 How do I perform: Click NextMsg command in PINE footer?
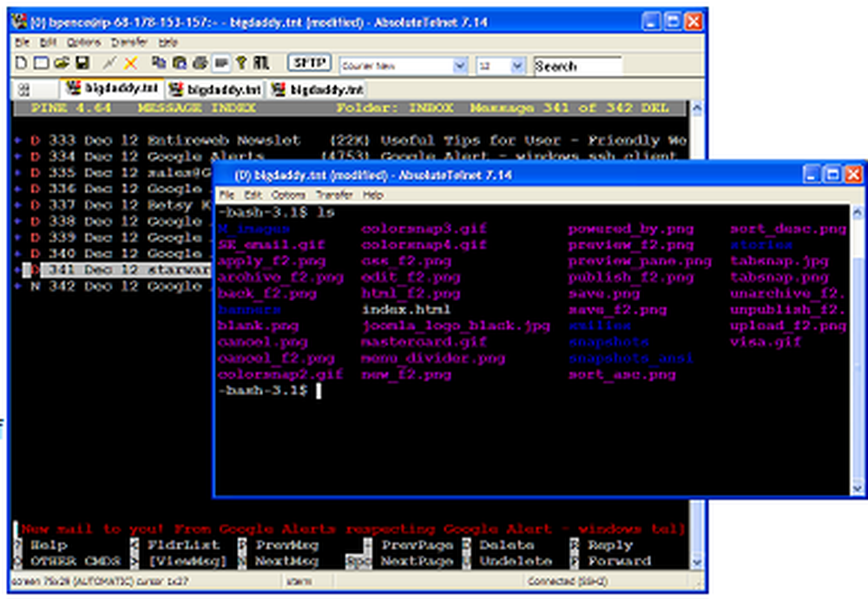tap(286, 561)
